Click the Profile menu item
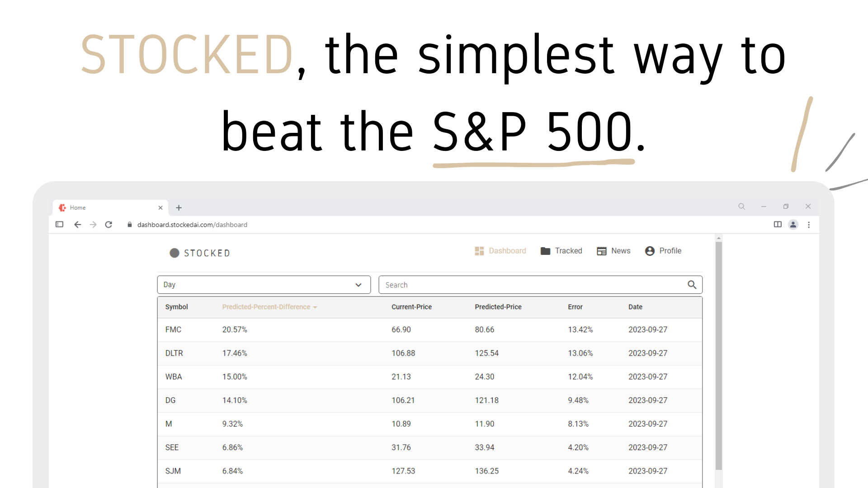Image resolution: width=868 pixels, height=488 pixels. pos(663,251)
